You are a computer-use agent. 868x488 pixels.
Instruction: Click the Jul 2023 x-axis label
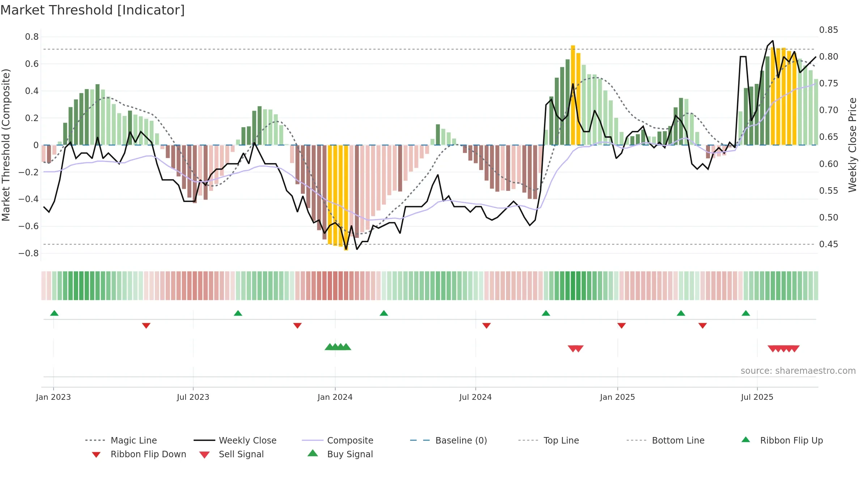point(193,397)
